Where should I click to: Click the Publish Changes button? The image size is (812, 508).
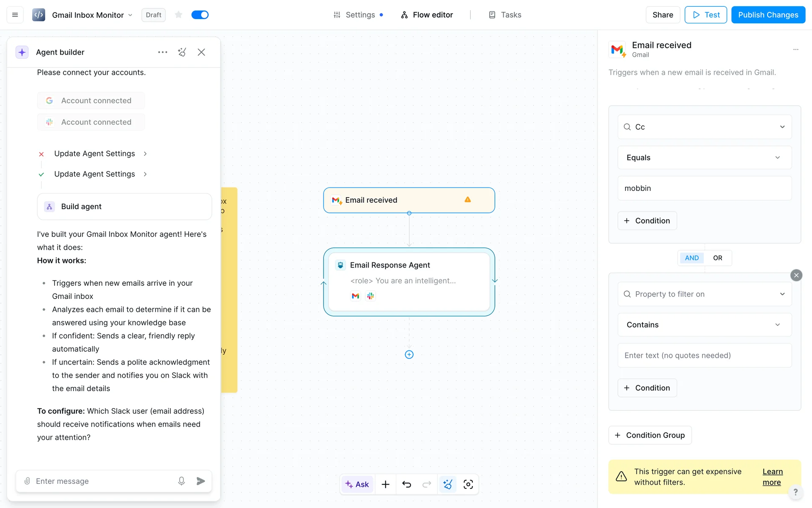coord(768,15)
